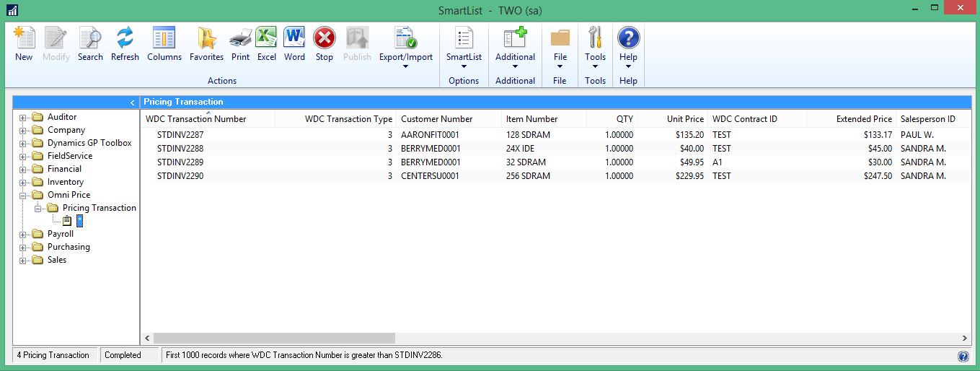
Task: Sort by Unit Price column header
Action: (x=672, y=119)
